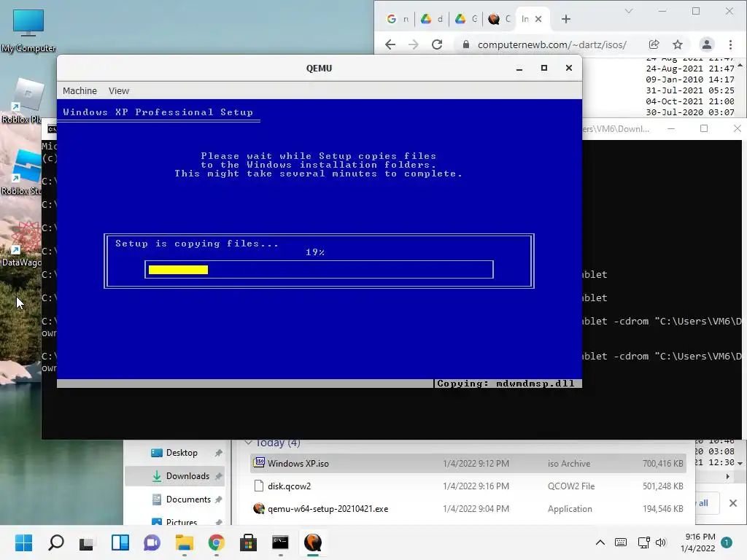Open the Chrome three-dot menu
This screenshot has width=747, height=560.
(x=730, y=44)
